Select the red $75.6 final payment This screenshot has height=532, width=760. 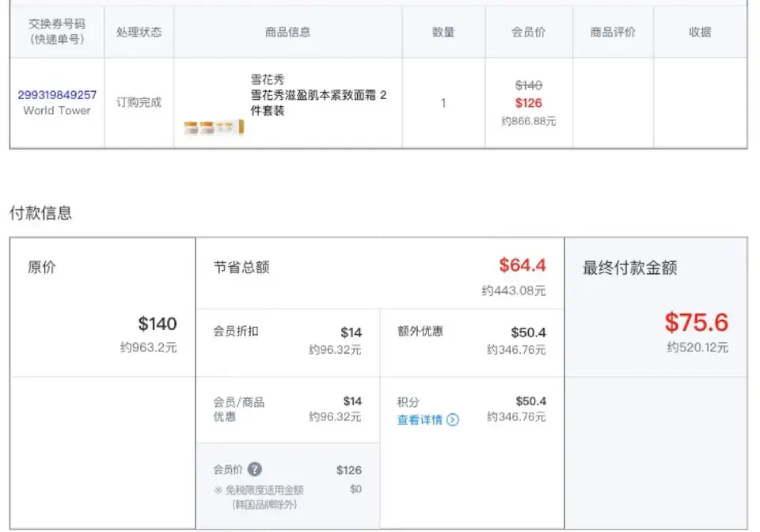[697, 322]
